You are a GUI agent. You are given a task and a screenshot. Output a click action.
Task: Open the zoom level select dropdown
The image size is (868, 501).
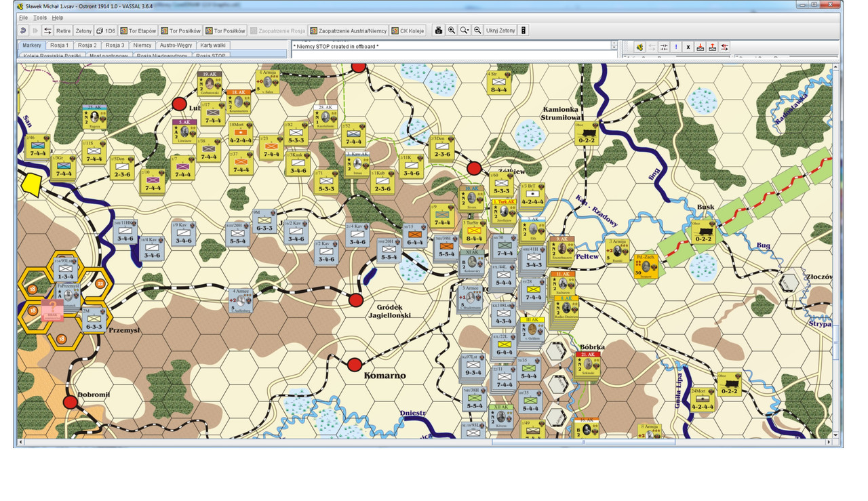tap(465, 31)
